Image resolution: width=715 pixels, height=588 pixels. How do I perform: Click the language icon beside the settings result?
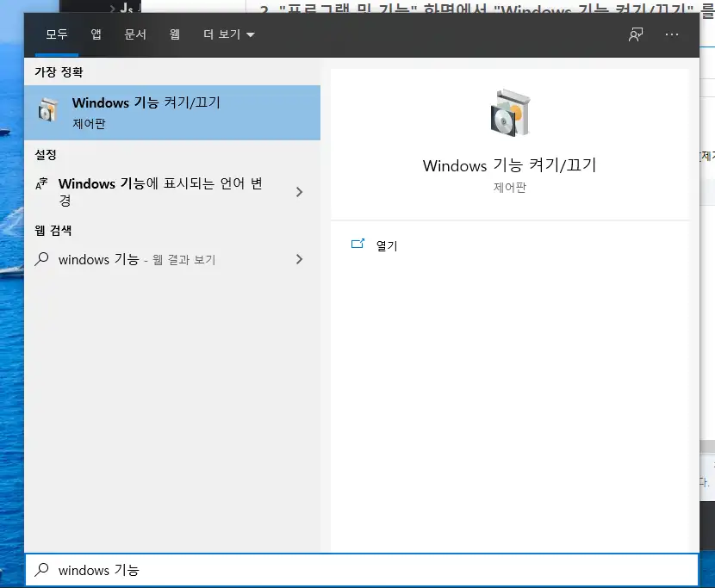click(x=41, y=183)
